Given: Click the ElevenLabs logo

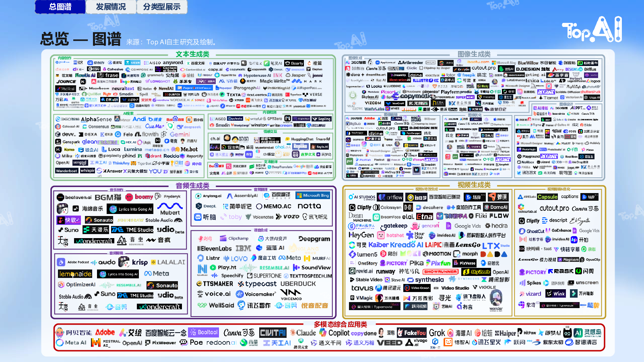Looking at the screenshot, I should click(215, 249).
